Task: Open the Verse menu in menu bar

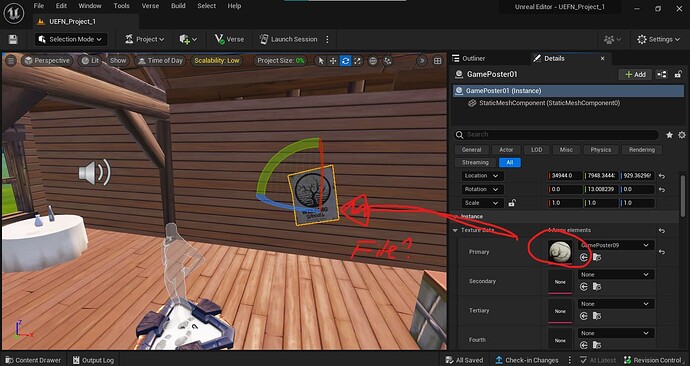Action: click(x=150, y=6)
